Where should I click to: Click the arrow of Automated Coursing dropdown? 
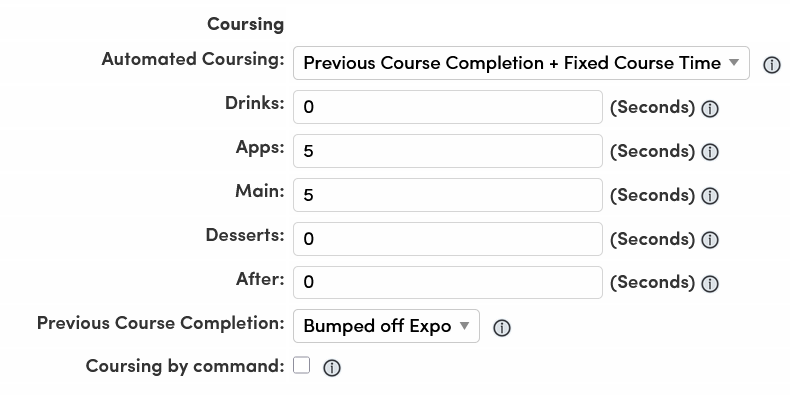pyautogui.click(x=734, y=62)
